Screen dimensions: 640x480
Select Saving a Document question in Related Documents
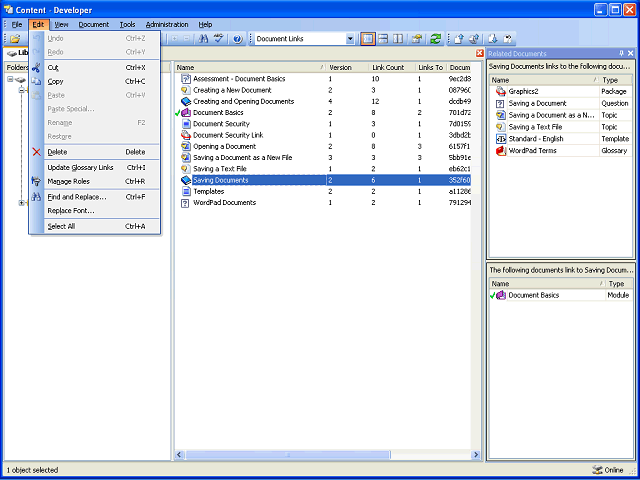pyautogui.click(x=561, y=104)
